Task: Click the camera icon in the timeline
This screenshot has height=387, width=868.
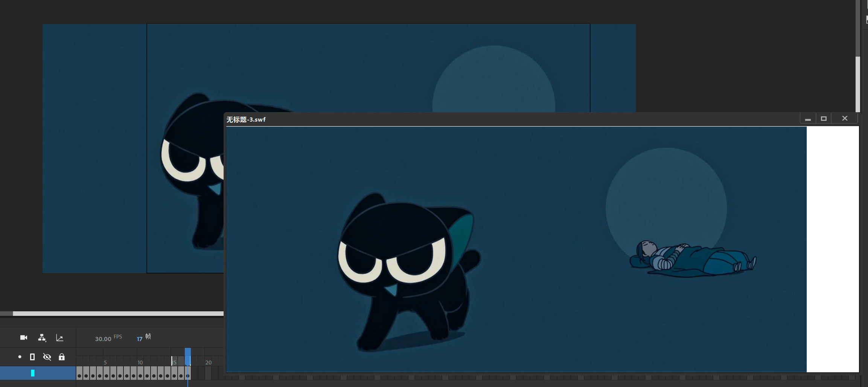Action: (24, 338)
